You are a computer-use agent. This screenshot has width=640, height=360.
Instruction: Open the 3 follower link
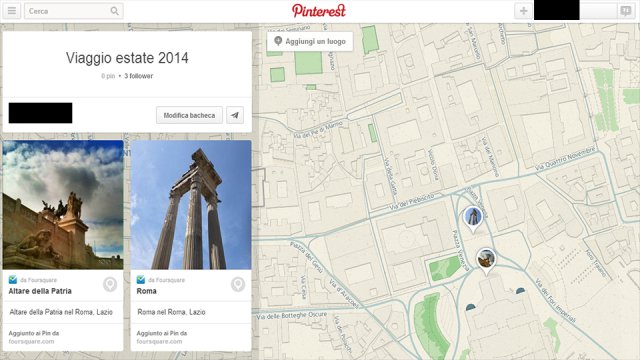pos(139,76)
